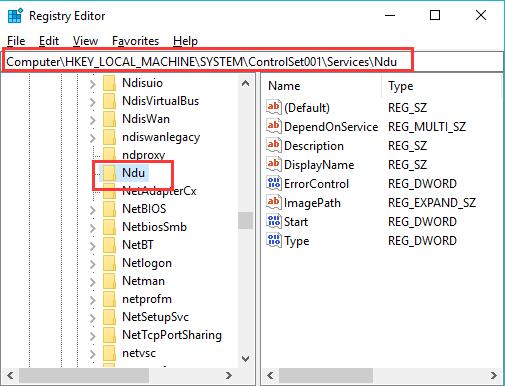Viewport: 505px width, 386px height.
Task: Maximize the Registry Editor window
Action: click(435, 15)
